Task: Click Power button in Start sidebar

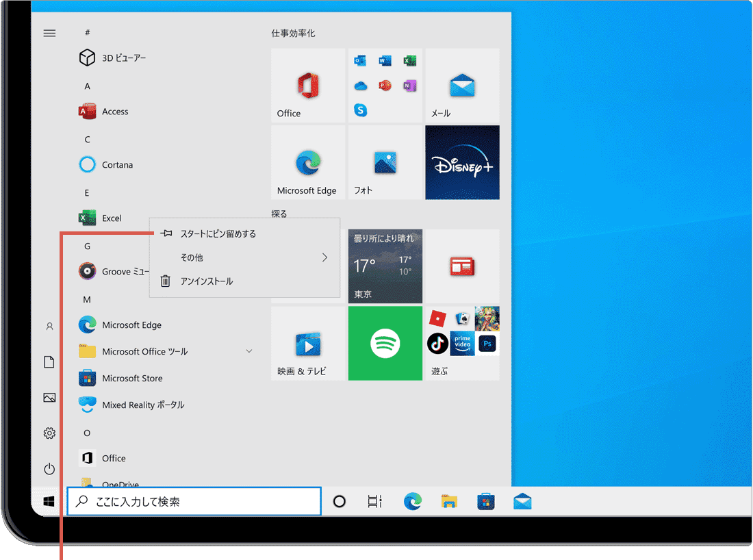Action: (x=49, y=469)
